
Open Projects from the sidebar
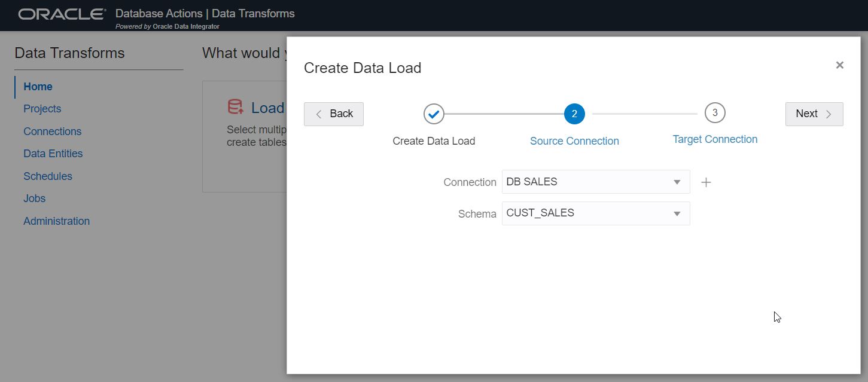[42, 109]
